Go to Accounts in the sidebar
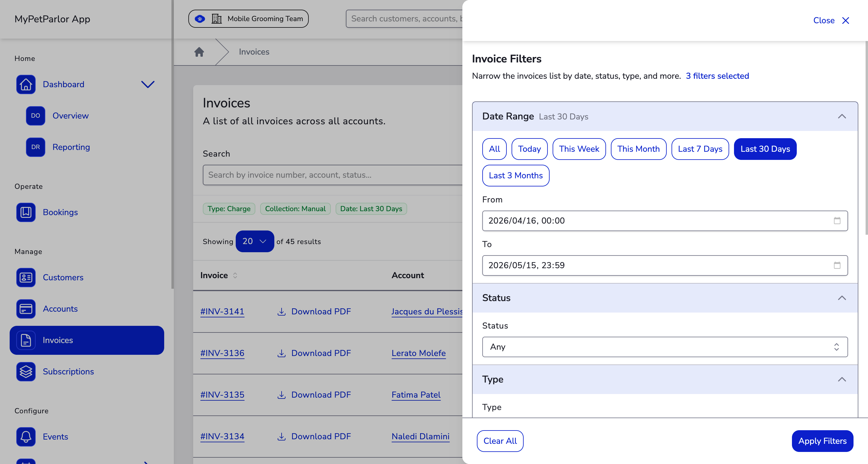Screen dimensions: 868x464 tap(60, 309)
